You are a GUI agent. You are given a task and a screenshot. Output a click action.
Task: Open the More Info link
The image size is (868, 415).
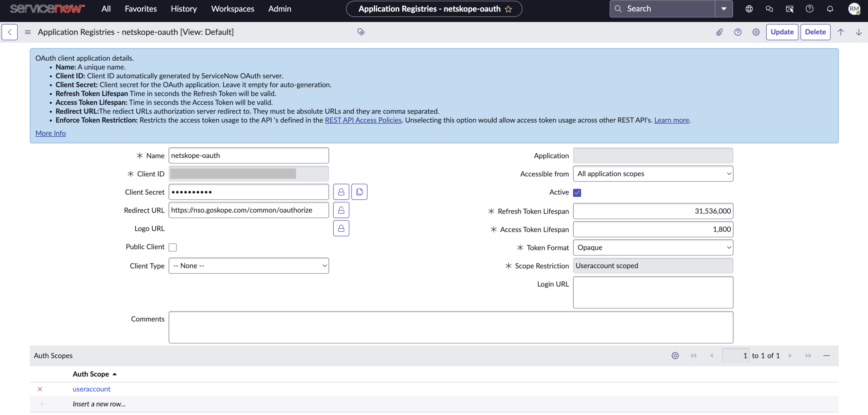pos(51,133)
